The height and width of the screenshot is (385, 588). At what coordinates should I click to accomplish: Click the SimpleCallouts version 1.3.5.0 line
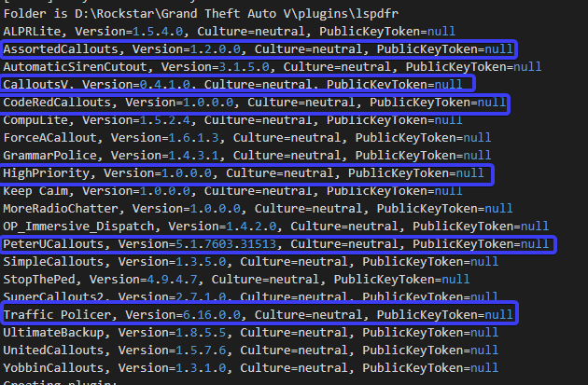pos(251,261)
